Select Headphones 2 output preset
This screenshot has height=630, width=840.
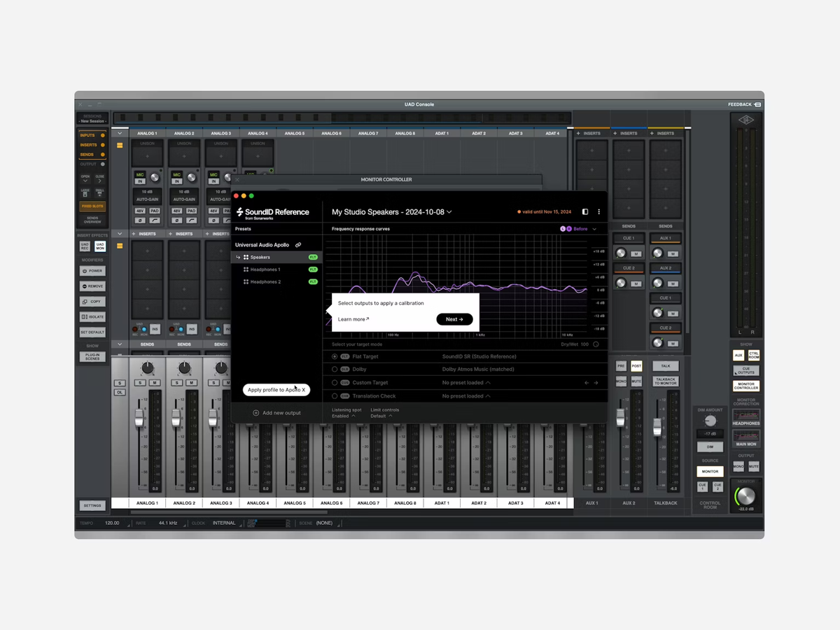point(265,282)
